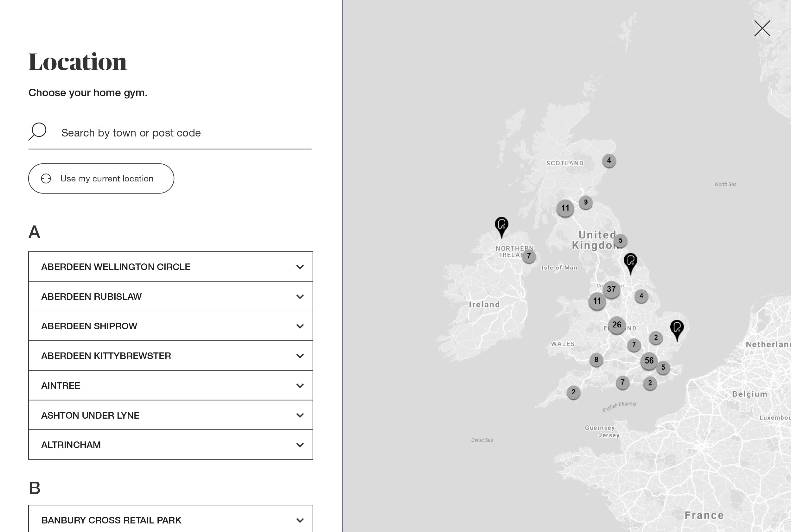791x532 pixels.
Task: Click the gym pin below the 5 cluster
Action: click(x=630, y=262)
